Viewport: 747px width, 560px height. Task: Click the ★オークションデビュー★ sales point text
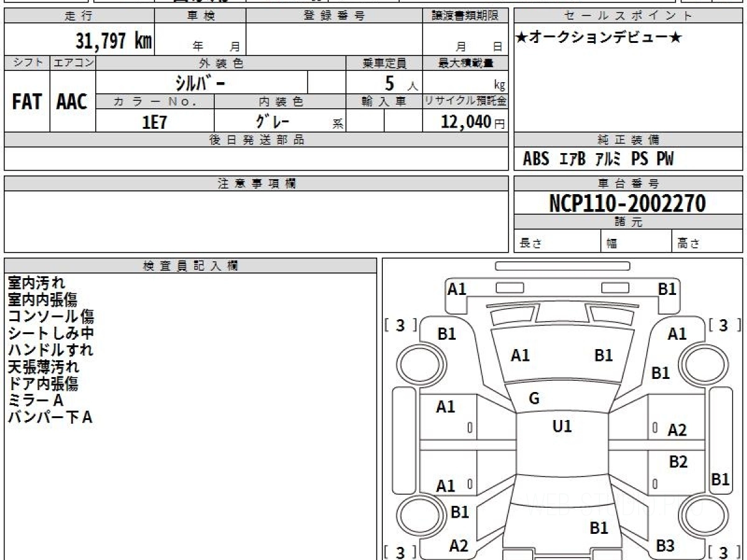(x=599, y=38)
